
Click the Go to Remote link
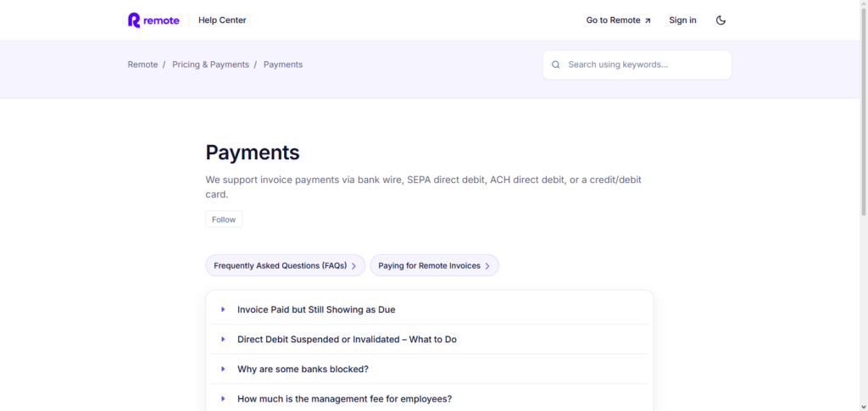point(618,20)
